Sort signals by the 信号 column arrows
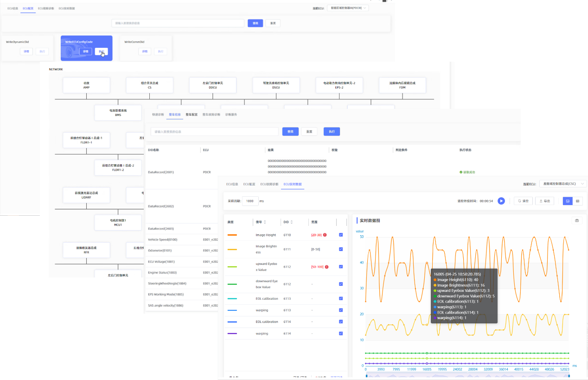The height and width of the screenshot is (380, 588). click(265, 222)
